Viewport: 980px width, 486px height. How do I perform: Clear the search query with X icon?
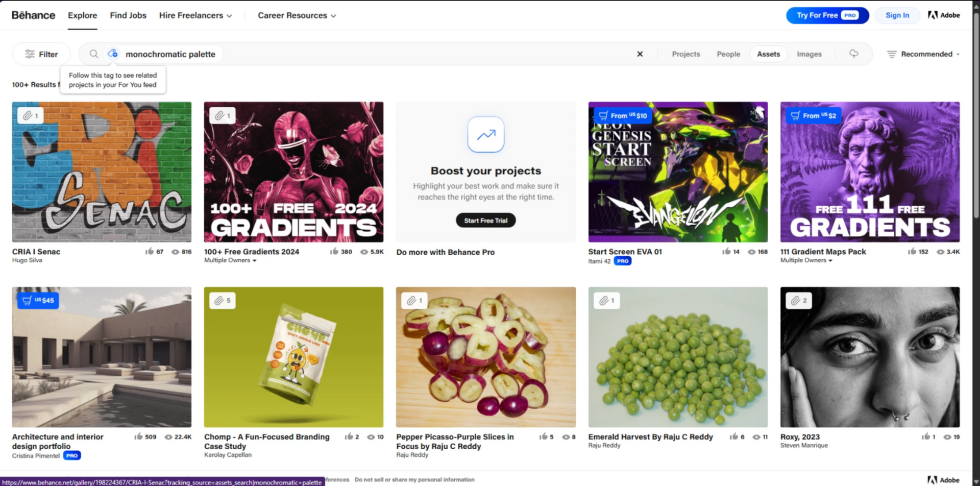[x=640, y=54]
